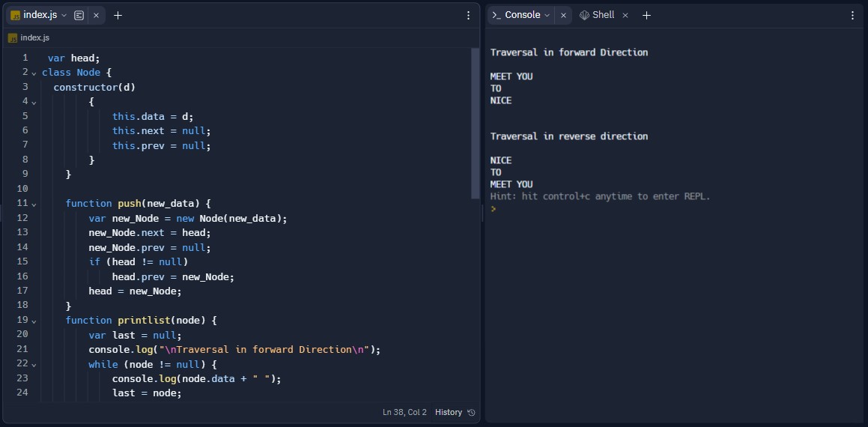Image resolution: width=868 pixels, height=427 pixels.
Task: Click the format file icon in index.js tab
Action: 79,16
